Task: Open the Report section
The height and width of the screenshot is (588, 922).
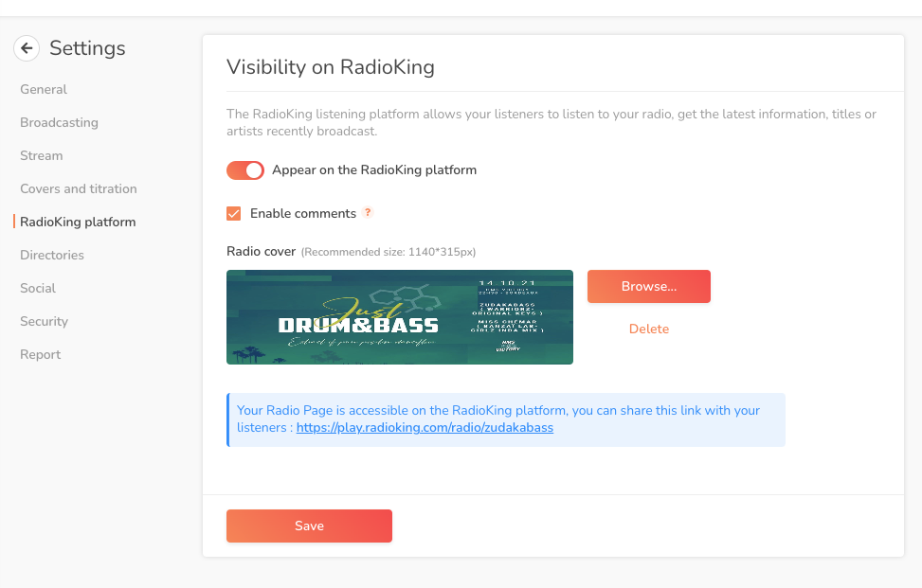Action: click(x=40, y=354)
